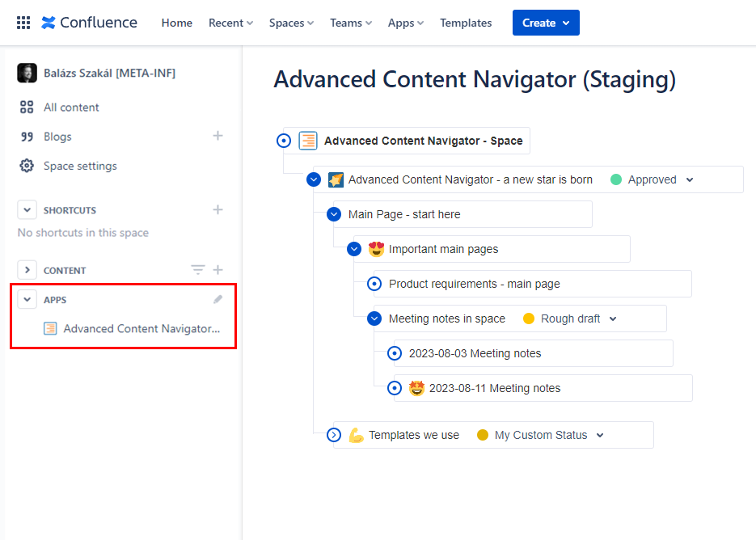Open Space settings in the sidebar
Screen dimensions: 756x540
coord(80,166)
